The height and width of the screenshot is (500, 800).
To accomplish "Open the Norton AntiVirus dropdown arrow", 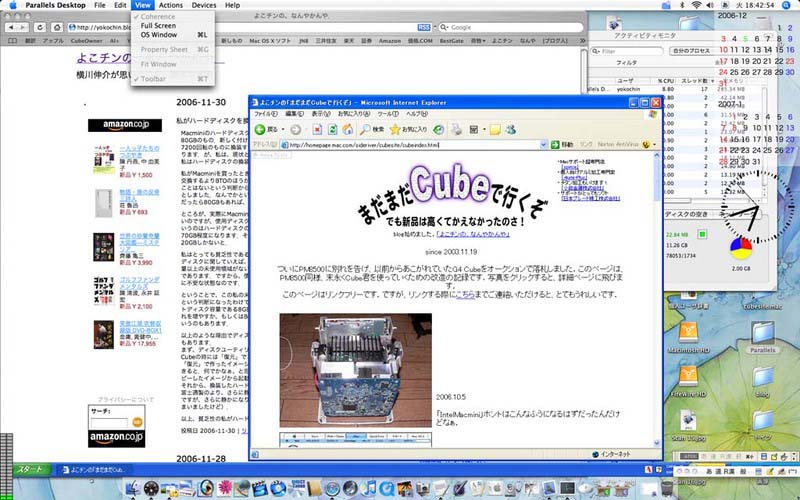I will click(x=655, y=145).
